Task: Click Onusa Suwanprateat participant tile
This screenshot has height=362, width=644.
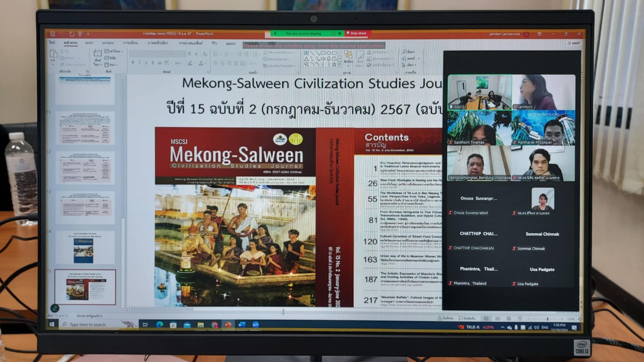Action: tap(479, 199)
